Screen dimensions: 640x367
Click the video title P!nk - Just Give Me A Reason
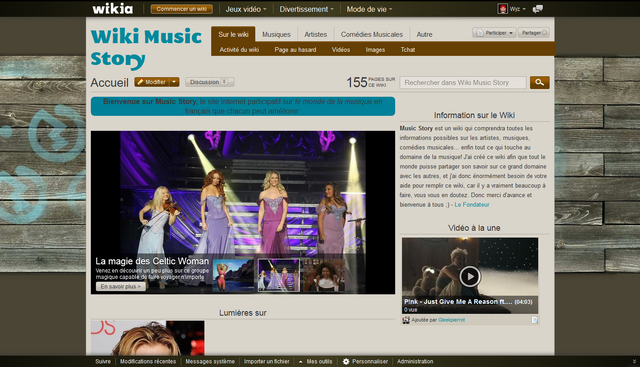[x=458, y=302]
